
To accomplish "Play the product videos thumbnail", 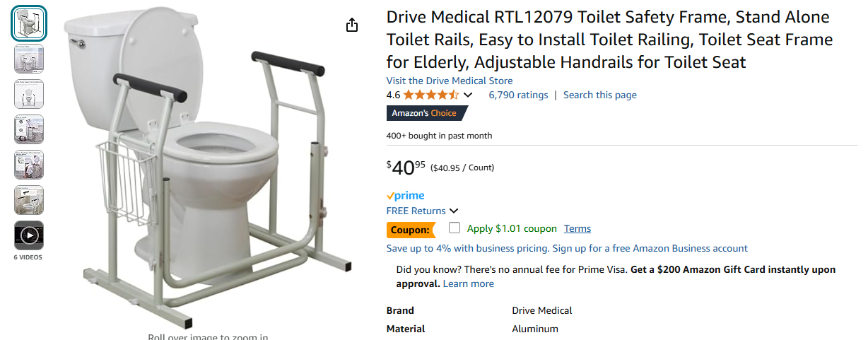I will click(29, 235).
